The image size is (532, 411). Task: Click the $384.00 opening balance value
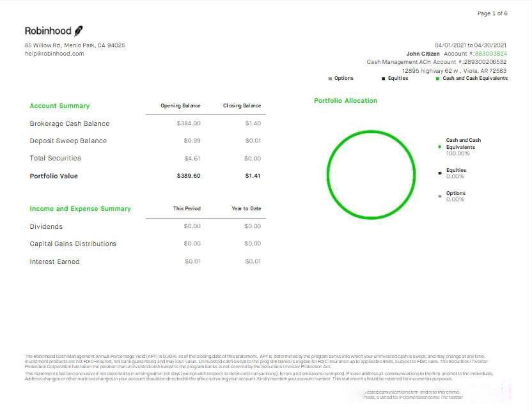click(x=189, y=123)
